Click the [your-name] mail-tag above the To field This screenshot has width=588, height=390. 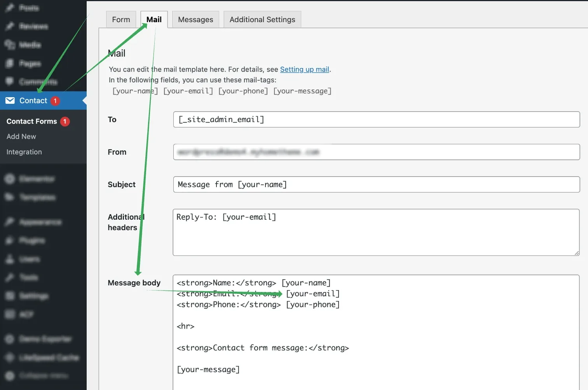tap(135, 91)
